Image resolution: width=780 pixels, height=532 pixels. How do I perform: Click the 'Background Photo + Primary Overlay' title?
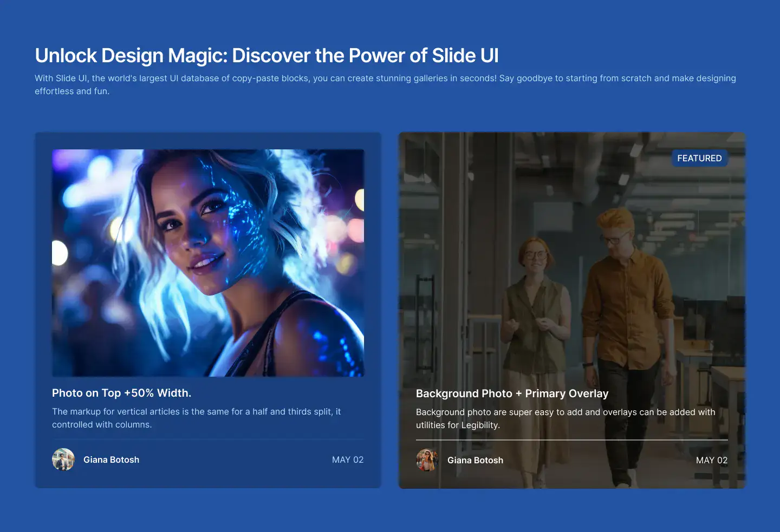(x=512, y=393)
